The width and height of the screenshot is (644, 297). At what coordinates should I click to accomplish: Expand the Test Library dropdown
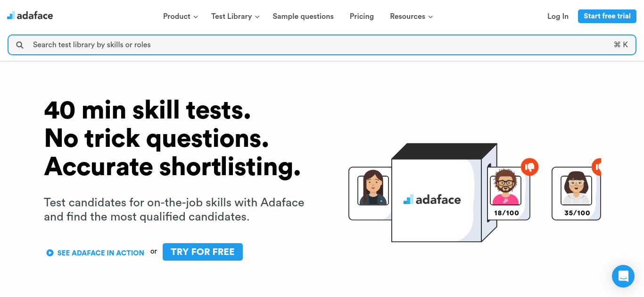(x=235, y=16)
